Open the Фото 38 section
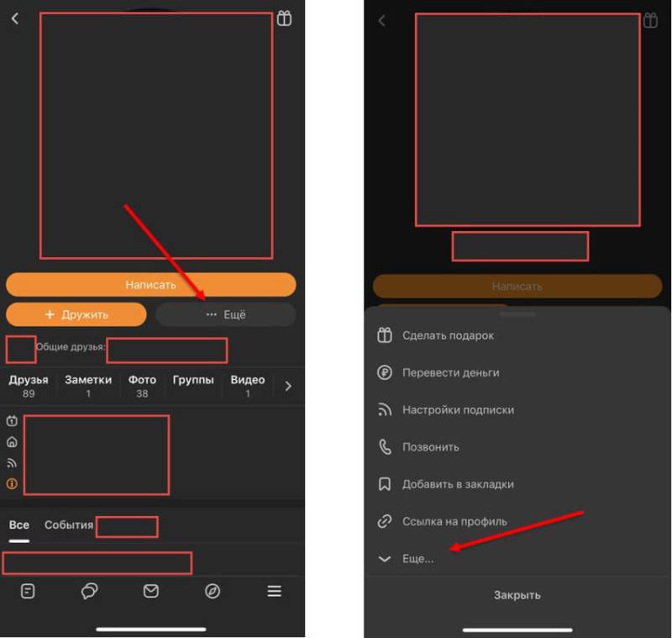This screenshot has height=638, width=672. coord(142,386)
